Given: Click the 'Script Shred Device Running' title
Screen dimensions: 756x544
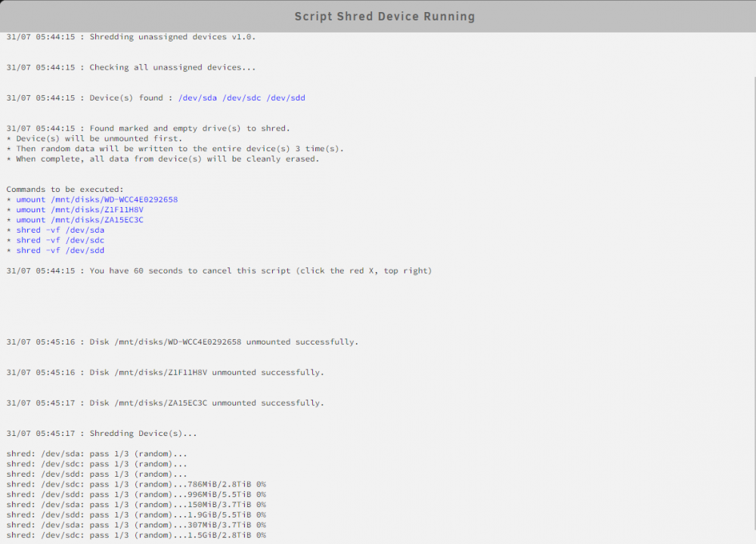Looking at the screenshot, I should click(x=384, y=17).
